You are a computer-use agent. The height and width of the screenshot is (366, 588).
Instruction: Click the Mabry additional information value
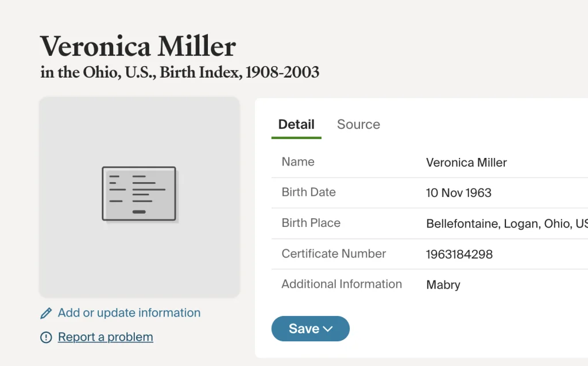click(443, 284)
